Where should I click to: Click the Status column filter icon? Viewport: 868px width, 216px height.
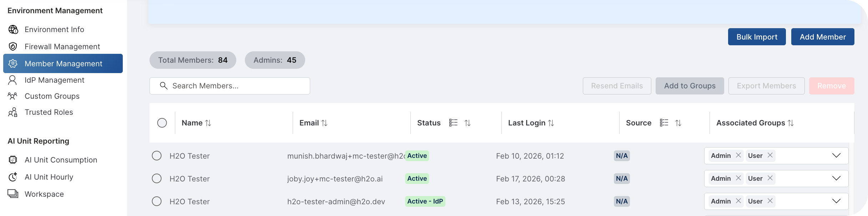click(453, 123)
